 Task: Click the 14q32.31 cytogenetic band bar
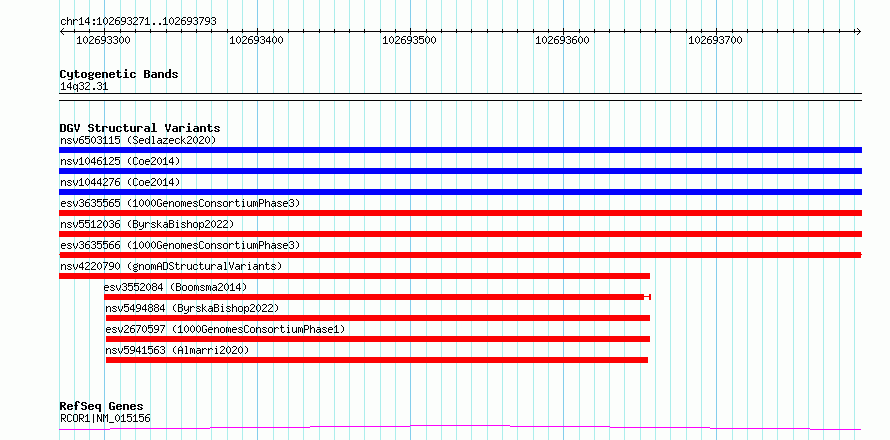click(460, 97)
